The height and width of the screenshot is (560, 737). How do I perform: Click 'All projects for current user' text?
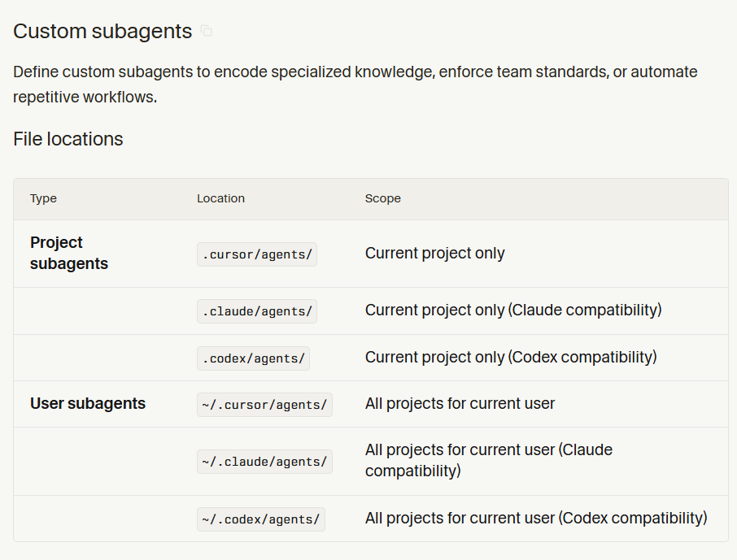point(460,404)
